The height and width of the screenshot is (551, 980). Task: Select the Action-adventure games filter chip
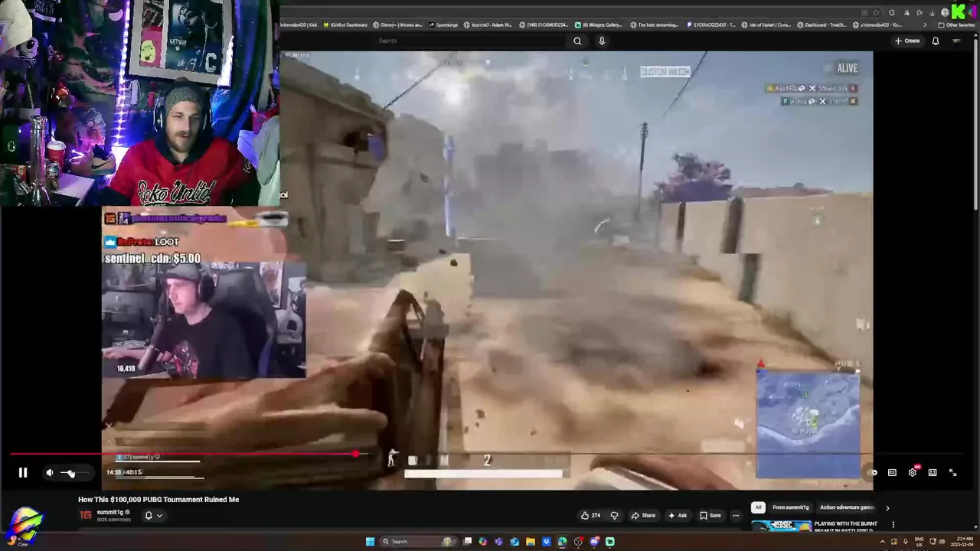point(847,507)
